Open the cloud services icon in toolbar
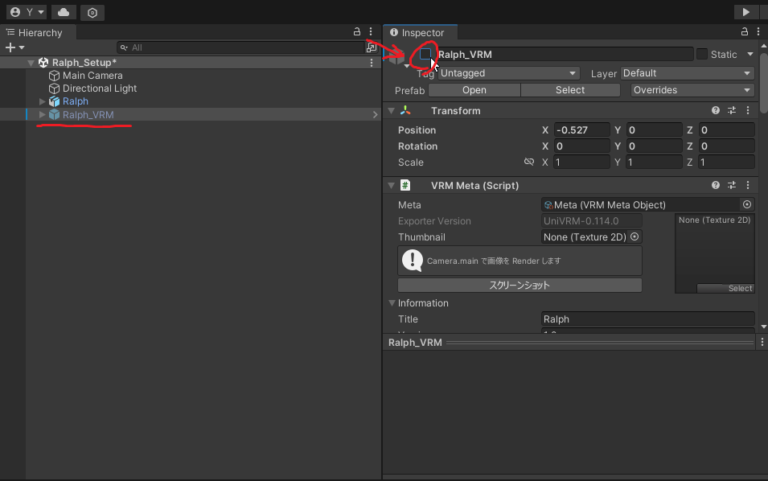Image resolution: width=768 pixels, height=481 pixels. 63,12
